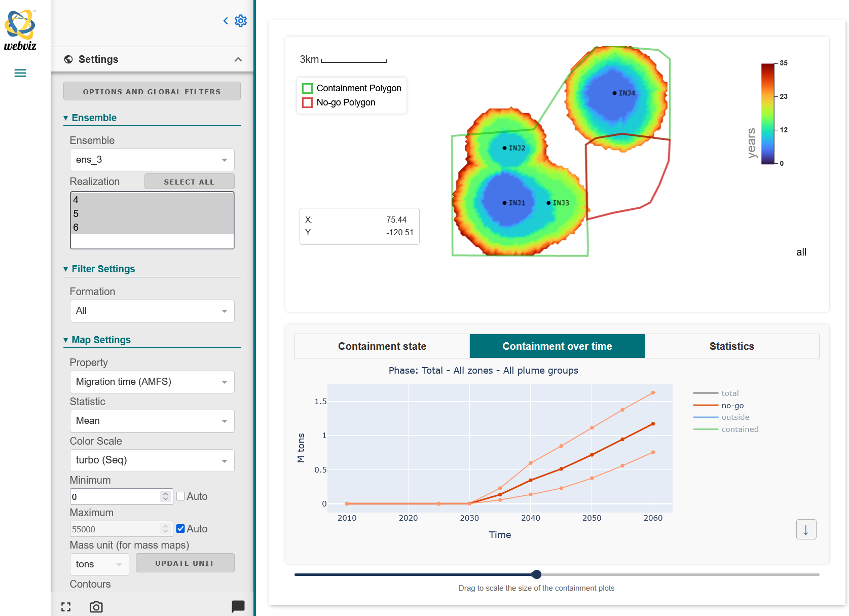Toggle fullscreen mode icon
The height and width of the screenshot is (616, 849).
[x=66, y=607]
